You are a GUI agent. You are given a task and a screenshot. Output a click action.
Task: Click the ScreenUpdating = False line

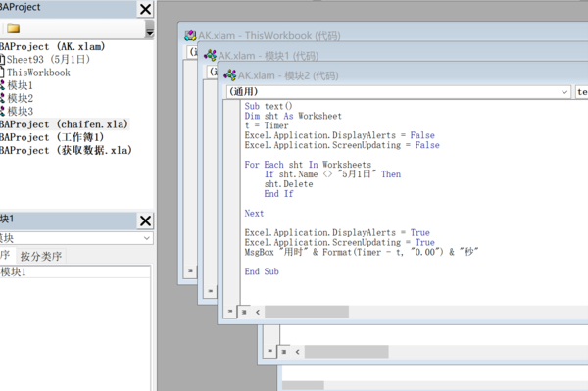(x=342, y=145)
